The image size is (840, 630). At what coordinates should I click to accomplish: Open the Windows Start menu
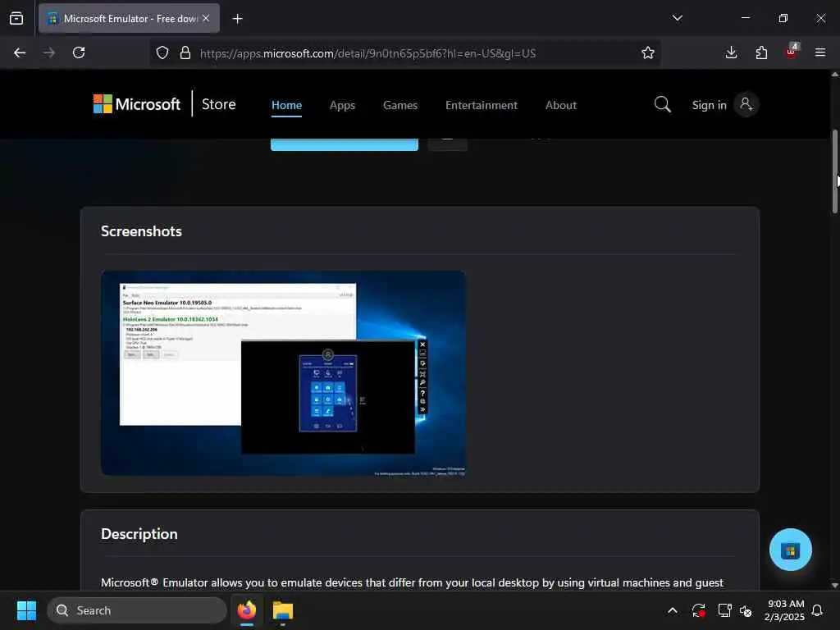(26, 610)
